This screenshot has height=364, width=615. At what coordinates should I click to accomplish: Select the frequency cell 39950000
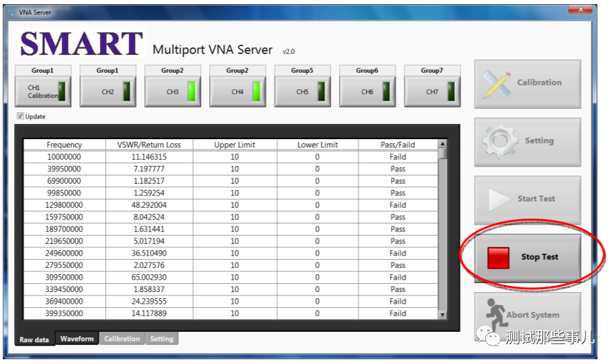(65, 169)
